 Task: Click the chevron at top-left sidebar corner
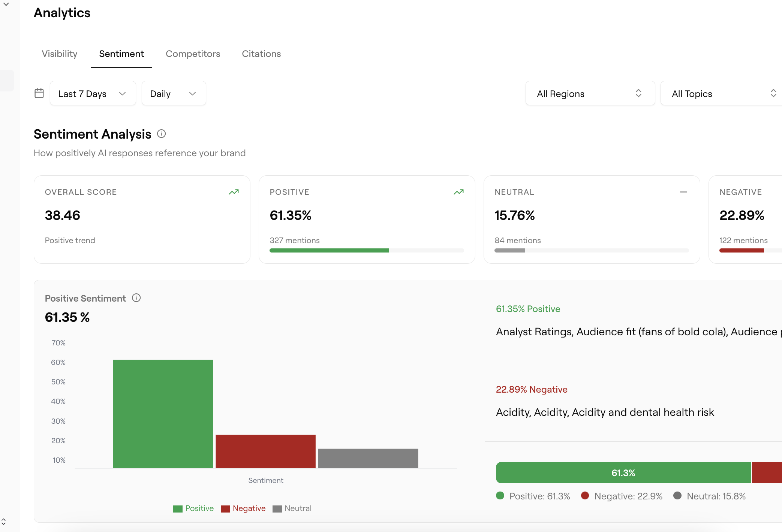[x=6, y=4]
